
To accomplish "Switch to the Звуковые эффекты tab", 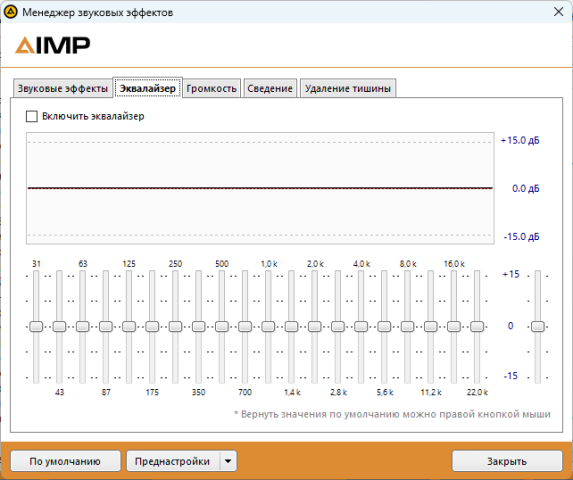I will tap(62, 88).
